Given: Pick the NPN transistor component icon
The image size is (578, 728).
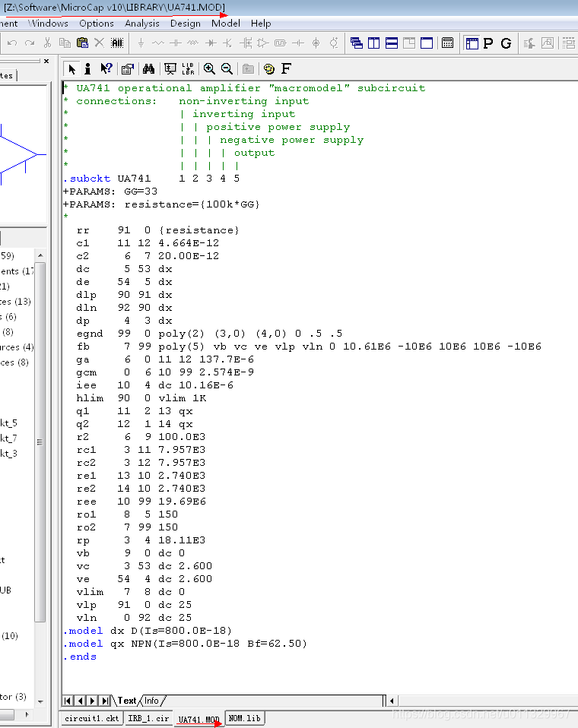Looking at the screenshot, I should pos(227,43).
